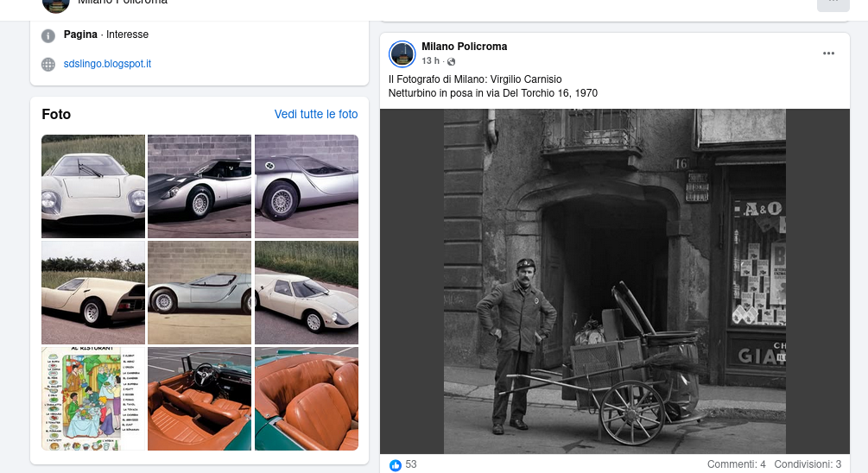Click the globe icon beside the blog link
This screenshot has width=868, height=473.
48,64
